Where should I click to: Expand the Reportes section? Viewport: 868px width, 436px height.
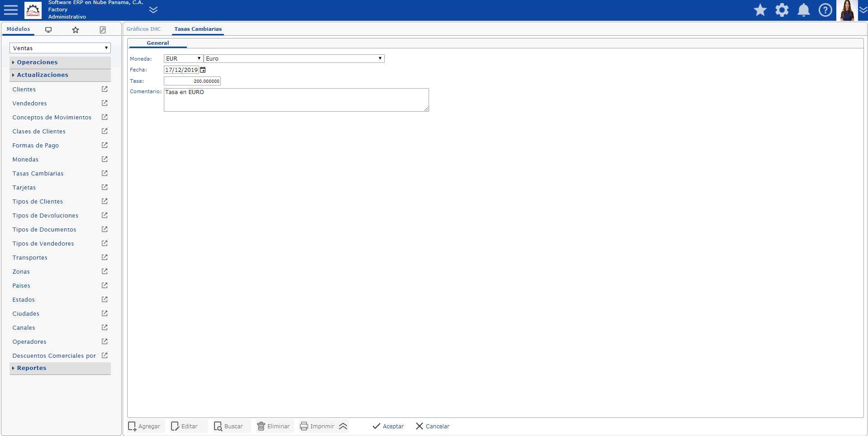pos(60,368)
